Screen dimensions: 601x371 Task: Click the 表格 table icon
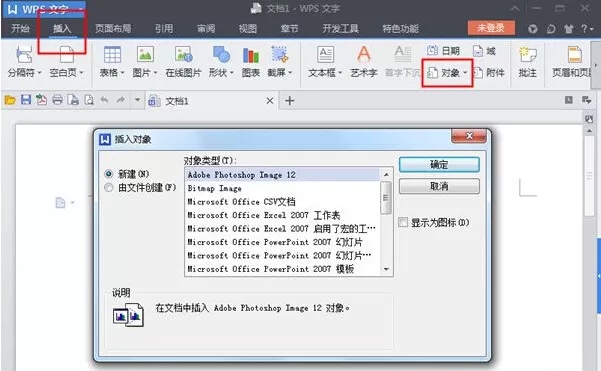(x=112, y=54)
